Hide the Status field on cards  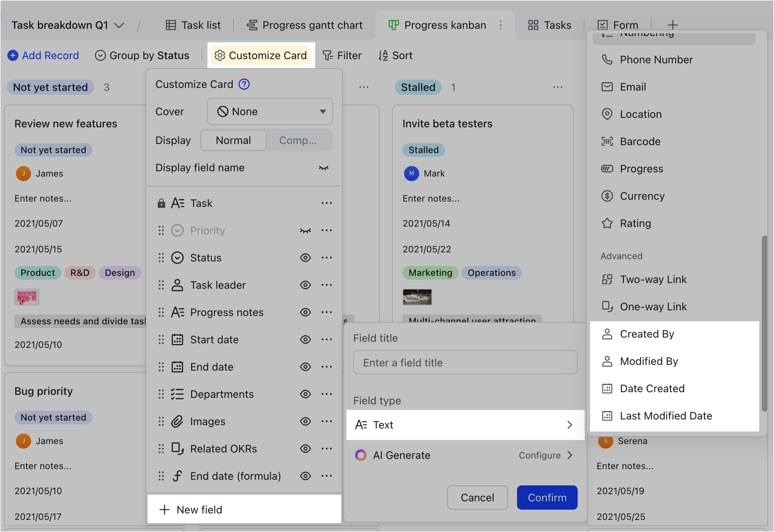tap(306, 258)
